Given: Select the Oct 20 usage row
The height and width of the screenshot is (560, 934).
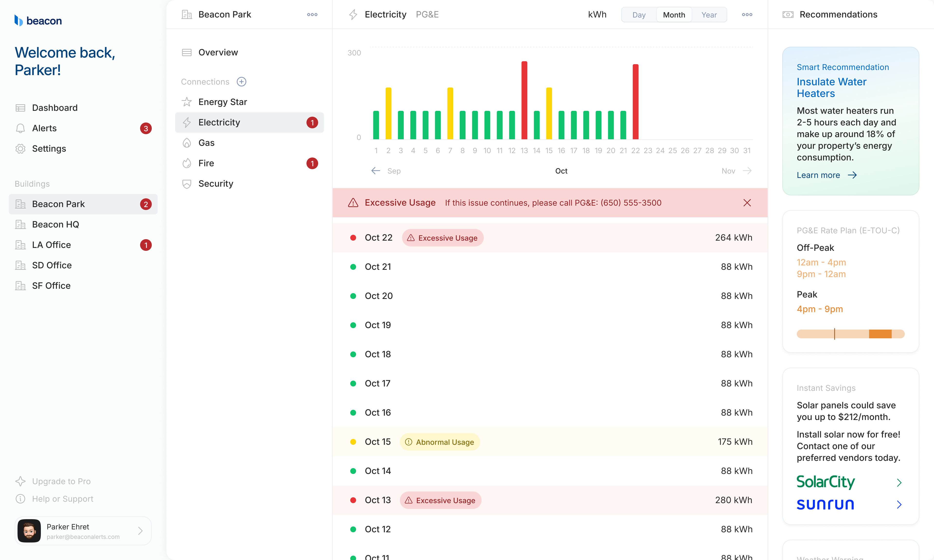Looking at the screenshot, I should [550, 296].
